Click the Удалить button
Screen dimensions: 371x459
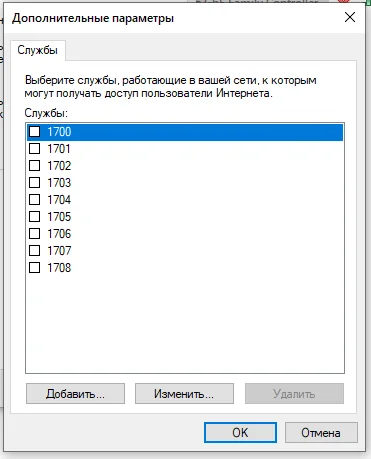tap(294, 394)
